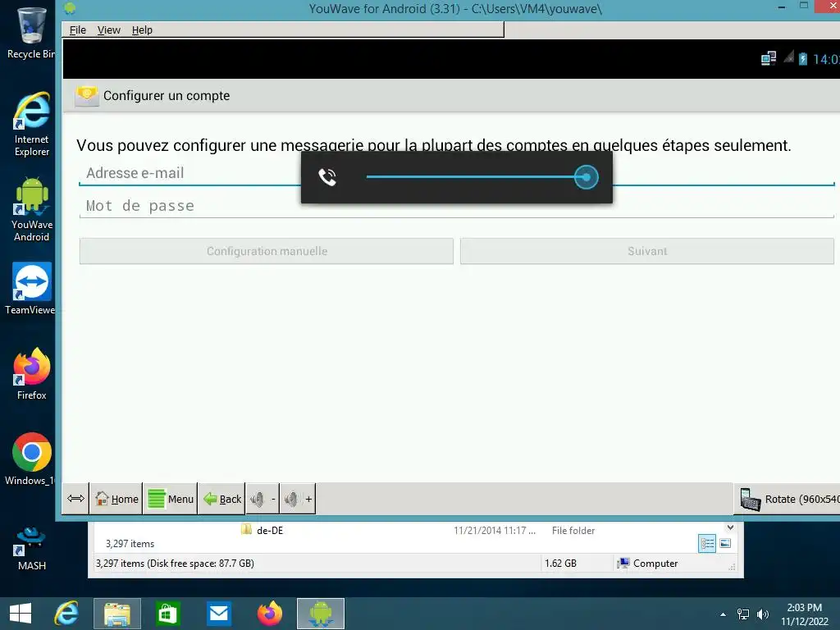This screenshot has height=630, width=840.
Task: Open Internet Explorer from the taskbar
Action: [66, 614]
